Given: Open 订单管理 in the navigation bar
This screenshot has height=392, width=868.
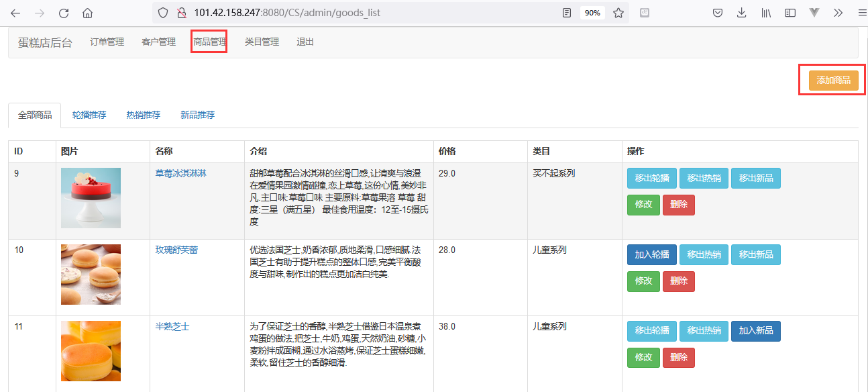Looking at the screenshot, I should pyautogui.click(x=107, y=42).
